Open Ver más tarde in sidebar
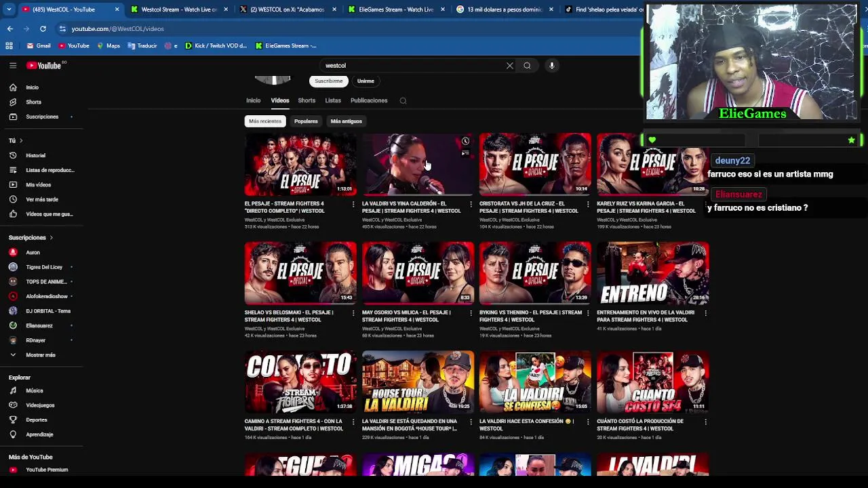868x488 pixels. tap(41, 199)
